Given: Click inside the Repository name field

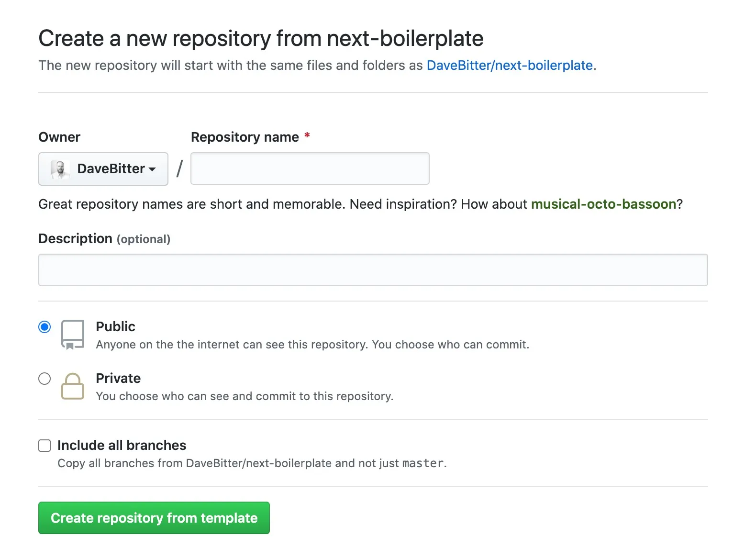Looking at the screenshot, I should tap(310, 168).
